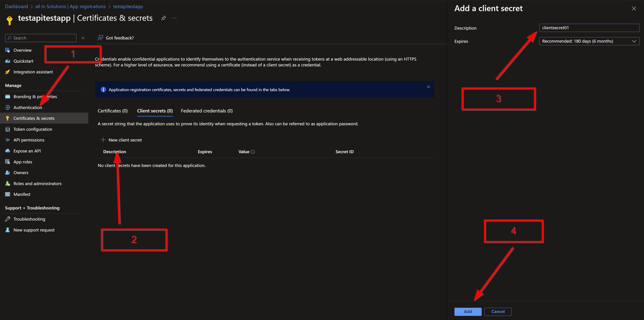Click the info icon next to Value
Viewport: 644px width, 320px height.
point(253,152)
